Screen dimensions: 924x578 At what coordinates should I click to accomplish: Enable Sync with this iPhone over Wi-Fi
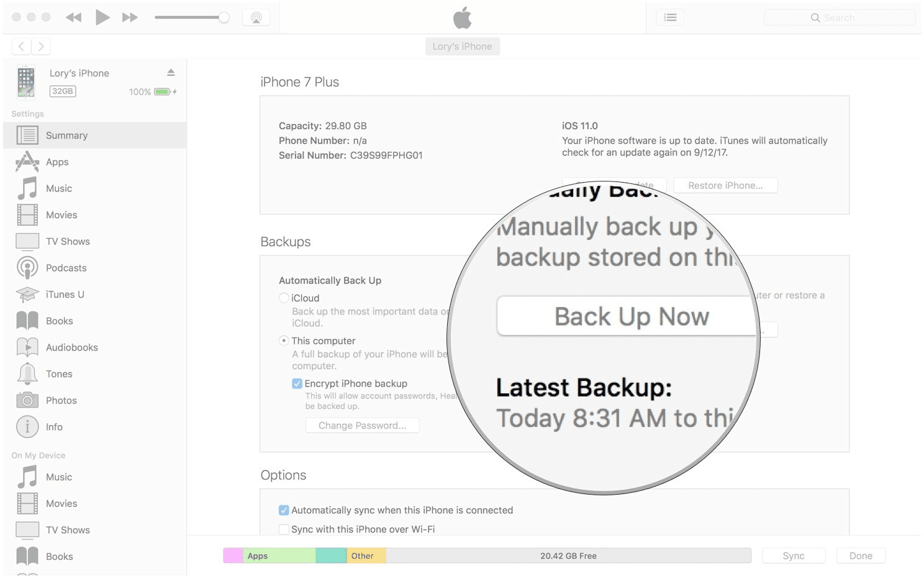(x=284, y=530)
